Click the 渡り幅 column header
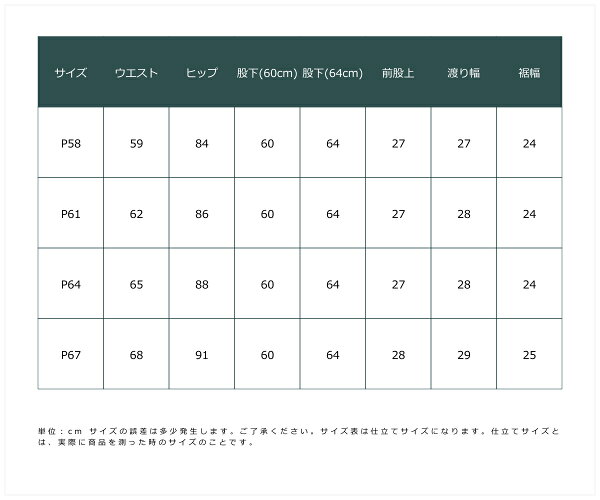Screen dimensions: 600x500 pyautogui.click(x=463, y=73)
